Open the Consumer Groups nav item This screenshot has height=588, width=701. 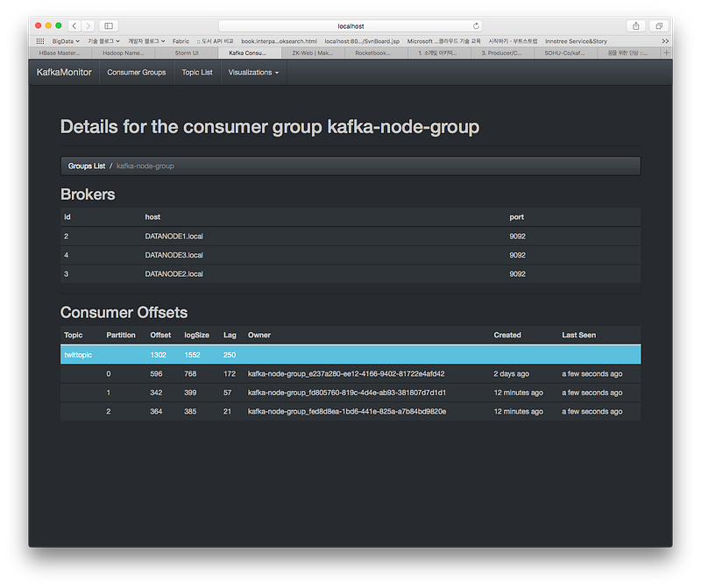(137, 73)
